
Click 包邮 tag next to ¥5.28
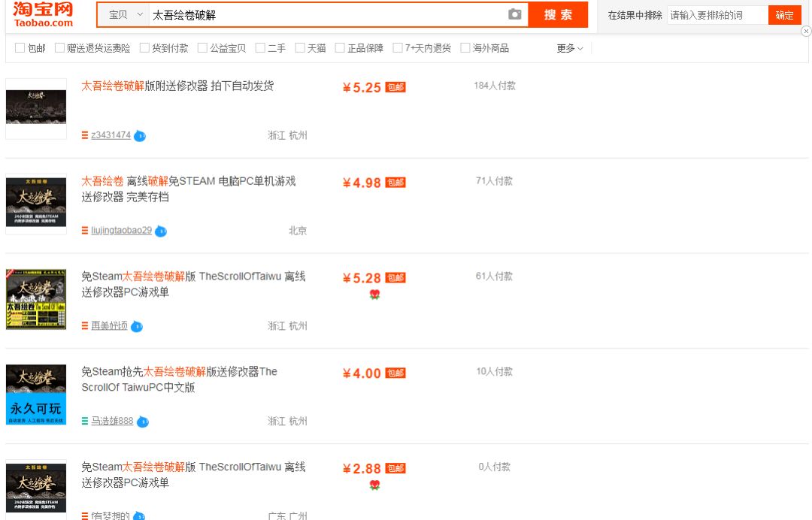pos(395,277)
